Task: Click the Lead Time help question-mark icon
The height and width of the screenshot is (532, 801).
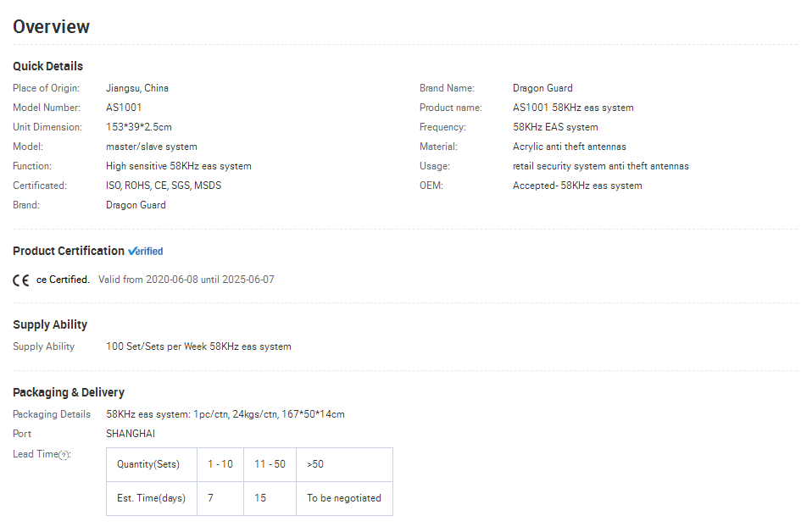Action: 64,455
